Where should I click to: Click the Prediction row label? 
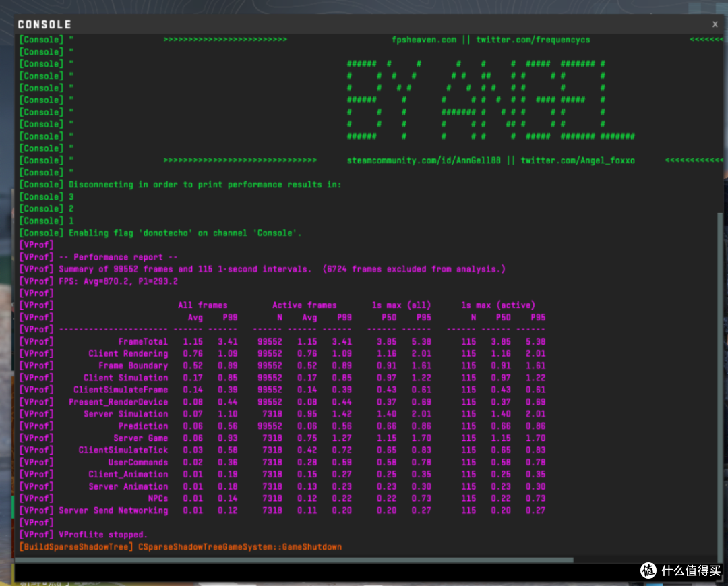pos(143,426)
